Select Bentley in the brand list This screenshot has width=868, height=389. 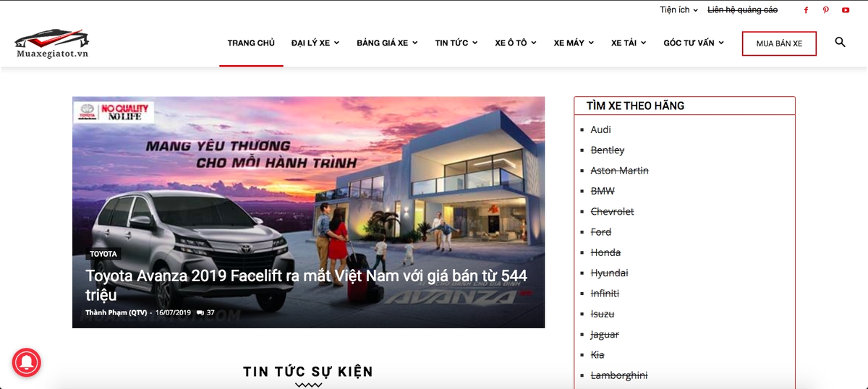(x=608, y=150)
